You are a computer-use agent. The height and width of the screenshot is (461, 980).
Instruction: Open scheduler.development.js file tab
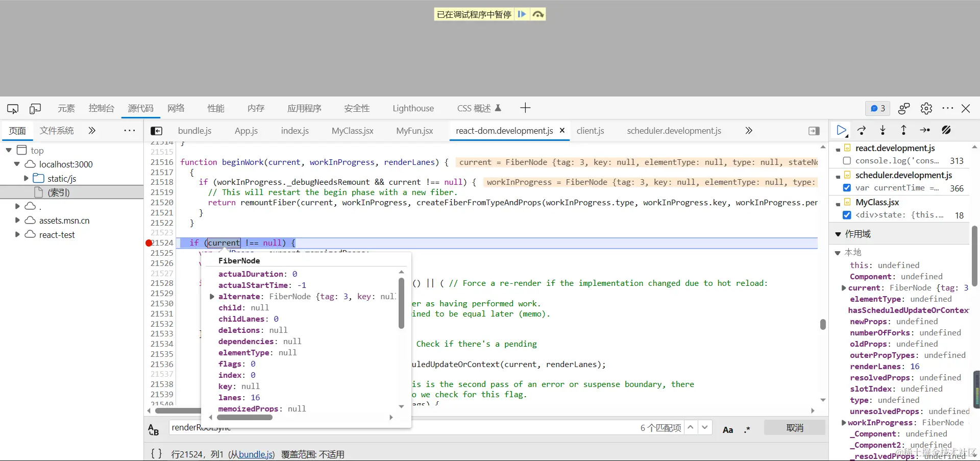(674, 131)
